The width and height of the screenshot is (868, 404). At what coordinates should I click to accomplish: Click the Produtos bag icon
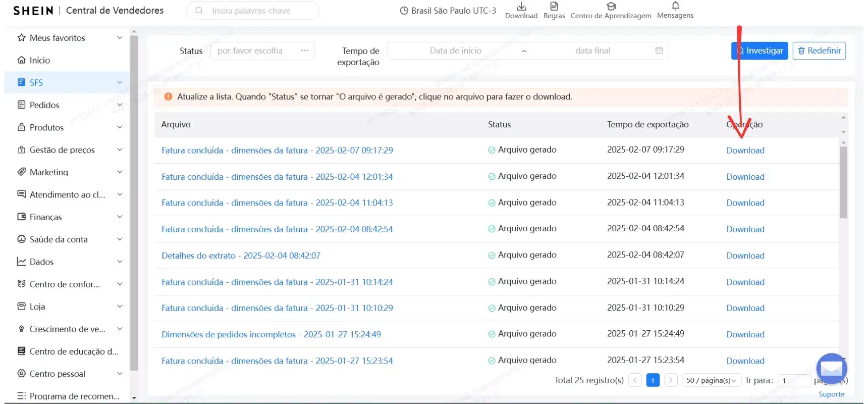coord(21,127)
